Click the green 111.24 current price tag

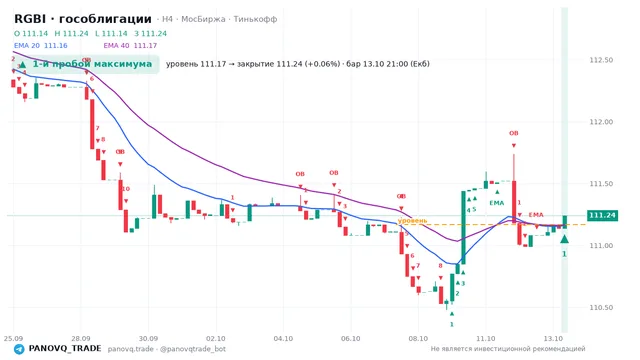[x=602, y=215]
